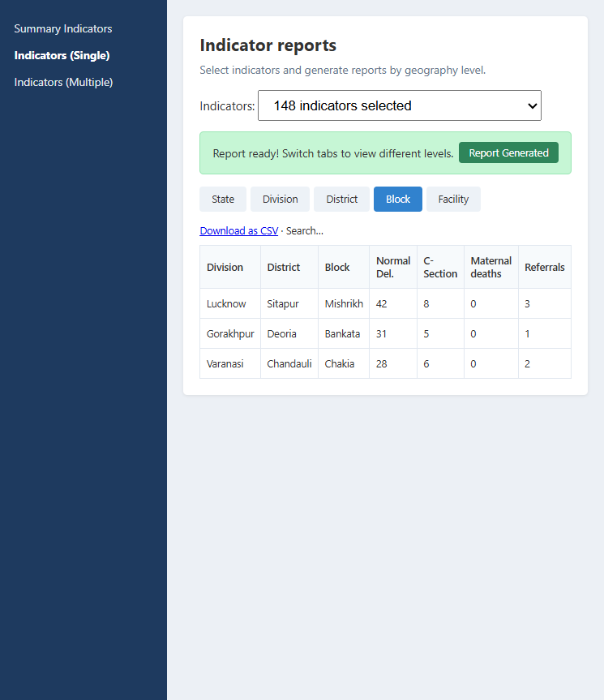Click Referrals value 1 in Gorakhpur row
This screenshot has width=604, height=700.
(545, 333)
